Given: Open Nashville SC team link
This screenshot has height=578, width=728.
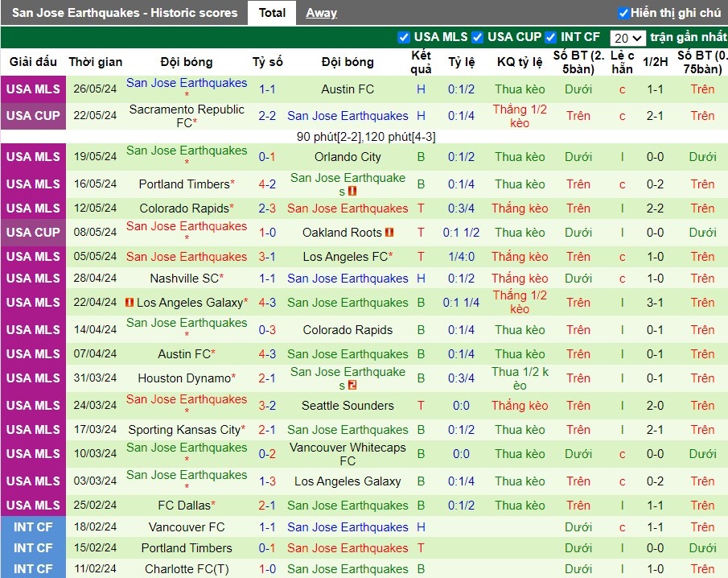Looking at the screenshot, I should (x=184, y=279).
